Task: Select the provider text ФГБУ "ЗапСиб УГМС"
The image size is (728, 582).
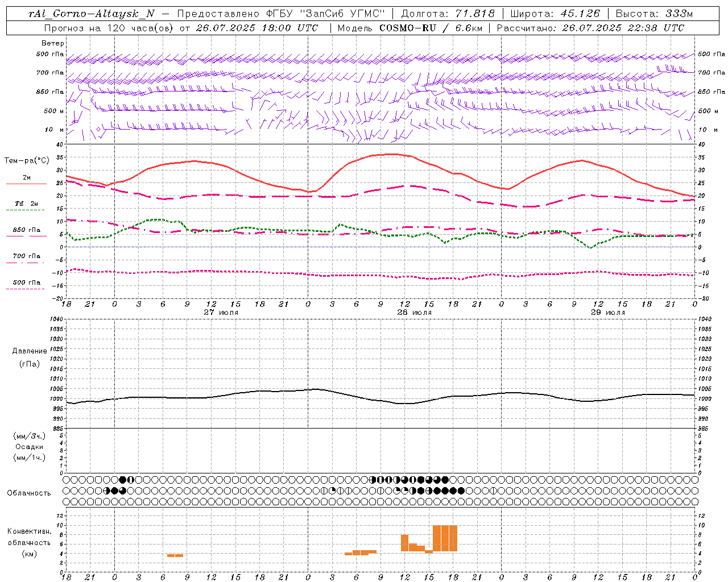Action: click(326, 14)
